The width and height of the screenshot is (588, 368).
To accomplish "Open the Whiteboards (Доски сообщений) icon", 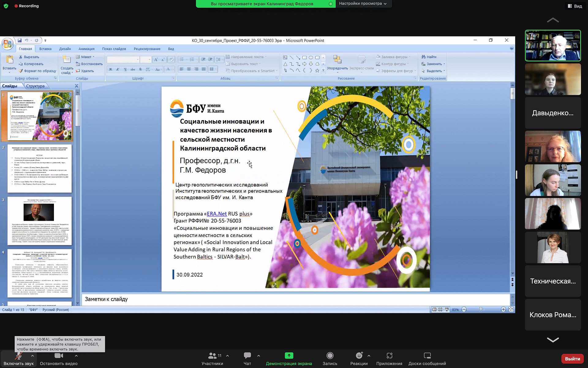I will coord(427,355).
